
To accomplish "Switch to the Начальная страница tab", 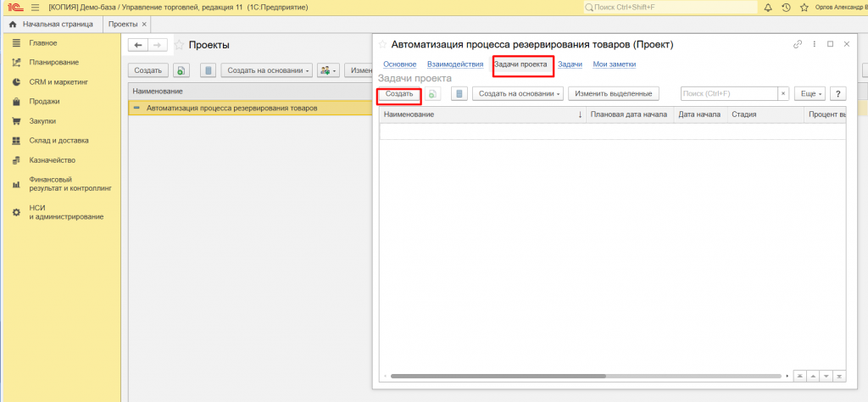I will pos(53,25).
